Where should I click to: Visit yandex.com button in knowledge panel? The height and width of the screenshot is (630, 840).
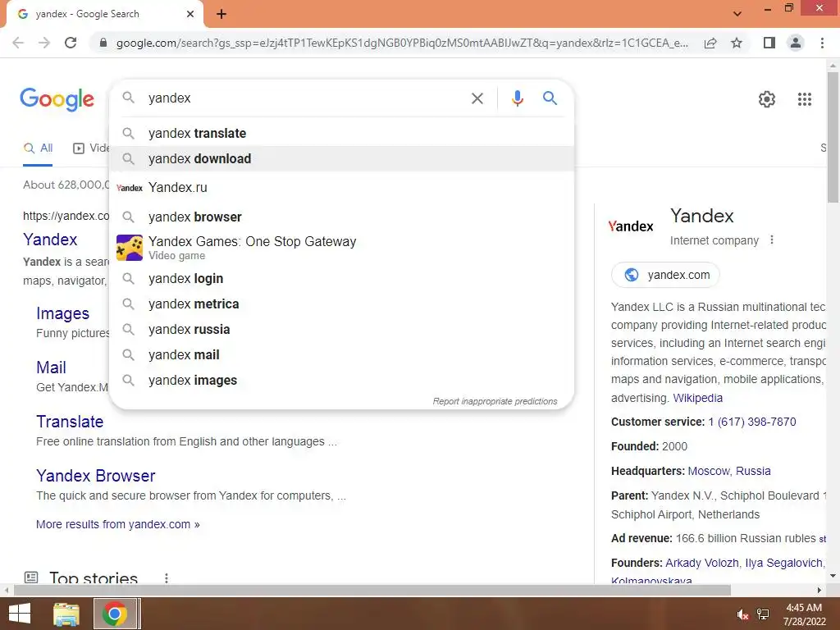point(665,275)
